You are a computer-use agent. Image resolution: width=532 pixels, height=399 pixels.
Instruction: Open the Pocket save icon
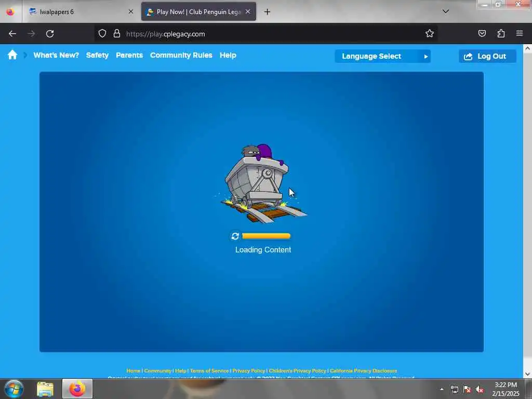[x=482, y=33]
